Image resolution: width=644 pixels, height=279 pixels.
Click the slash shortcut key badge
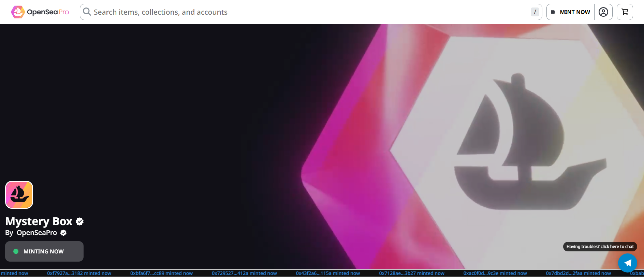(x=535, y=12)
